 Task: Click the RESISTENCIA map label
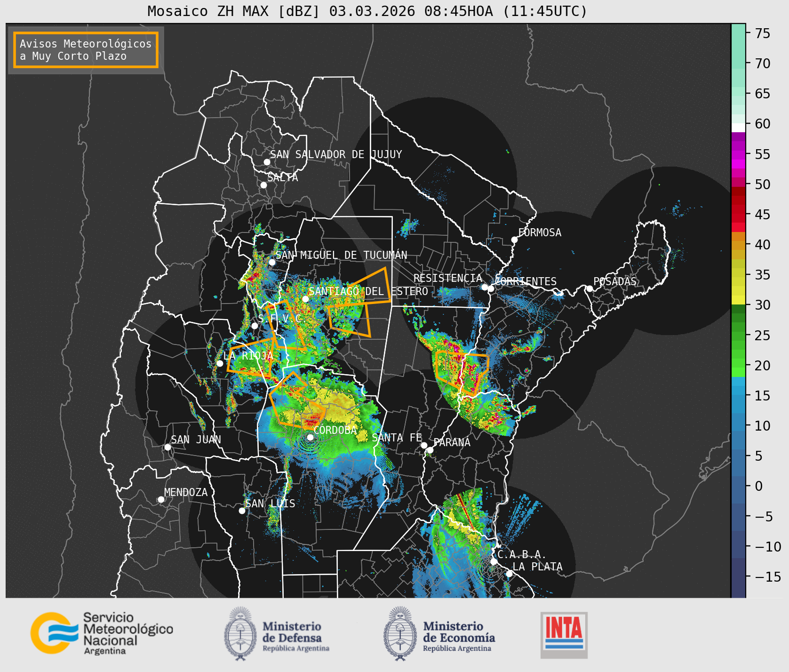pyautogui.click(x=448, y=278)
